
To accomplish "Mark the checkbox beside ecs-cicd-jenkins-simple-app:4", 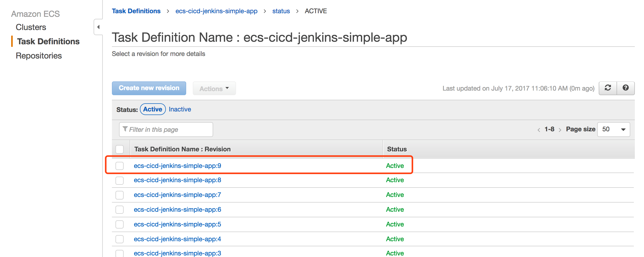I will (120, 239).
